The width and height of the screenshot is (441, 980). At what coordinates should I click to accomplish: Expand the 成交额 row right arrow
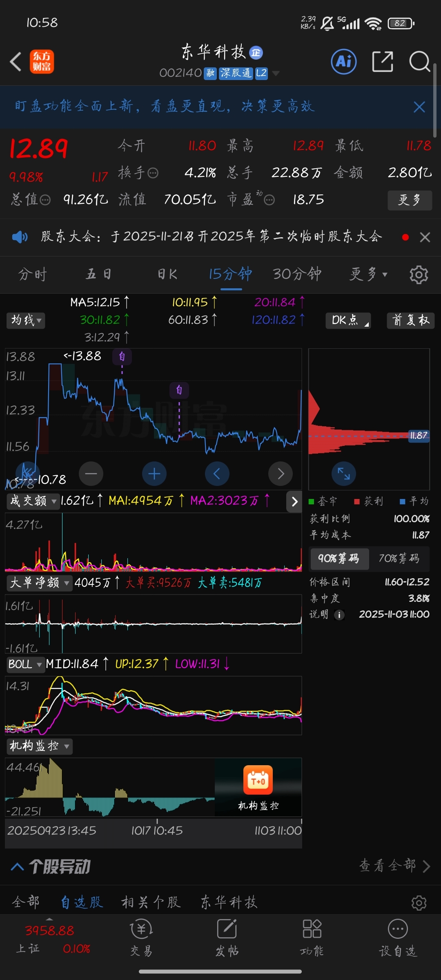(294, 501)
